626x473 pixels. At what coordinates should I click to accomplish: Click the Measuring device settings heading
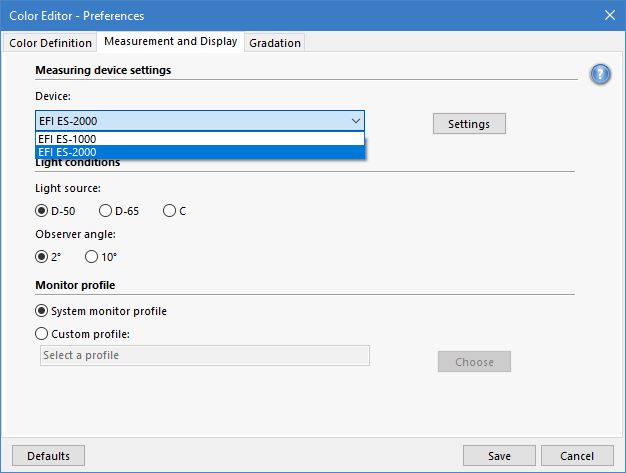[103, 70]
